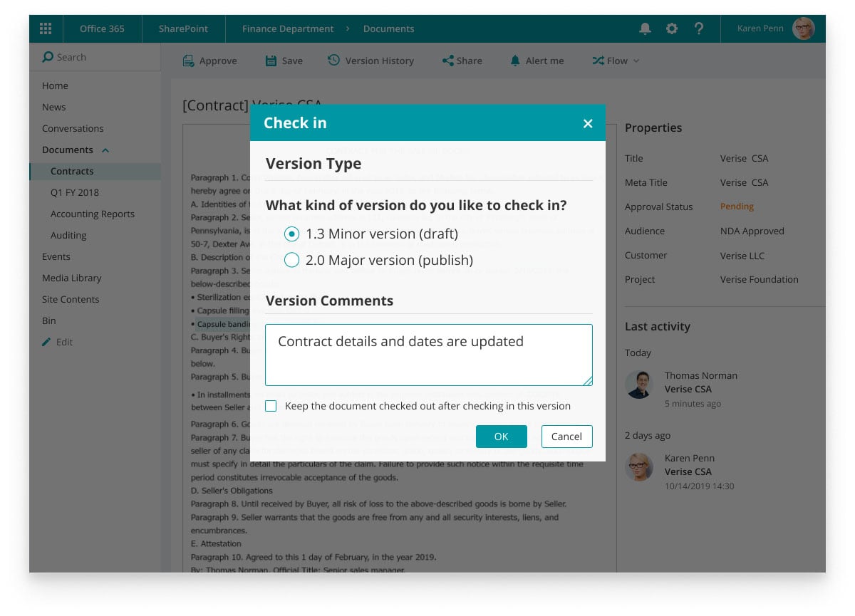This screenshot has width=855, height=616.
Task: Open Karen Penn profile avatar menu
Action: 803,28
